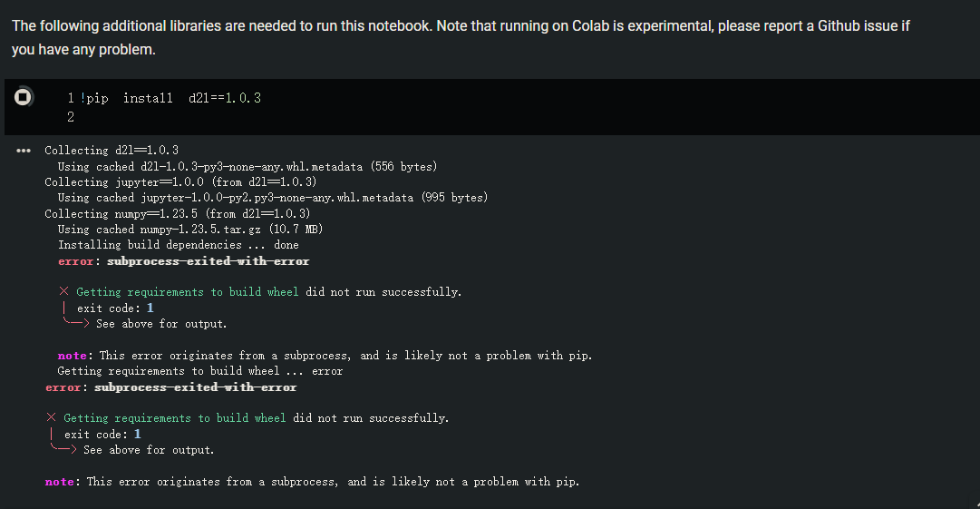Screen dimensions: 980x509
Task: Click the first 'error: subprocess-exited-with-error' message
Action: tap(184, 260)
